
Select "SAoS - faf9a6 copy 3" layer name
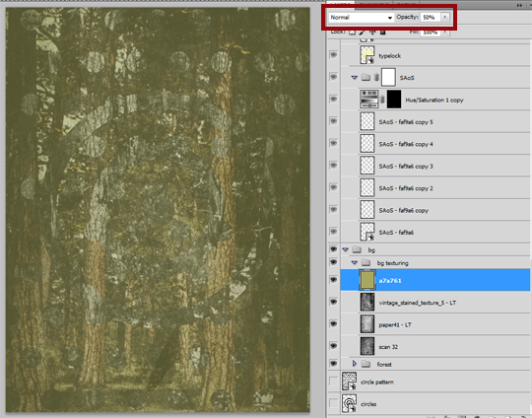point(406,166)
